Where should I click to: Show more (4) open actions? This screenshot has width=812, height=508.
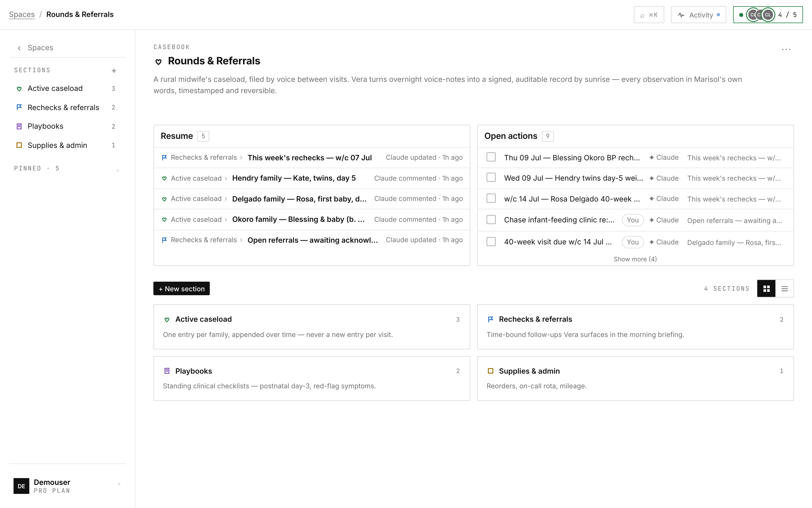point(635,259)
